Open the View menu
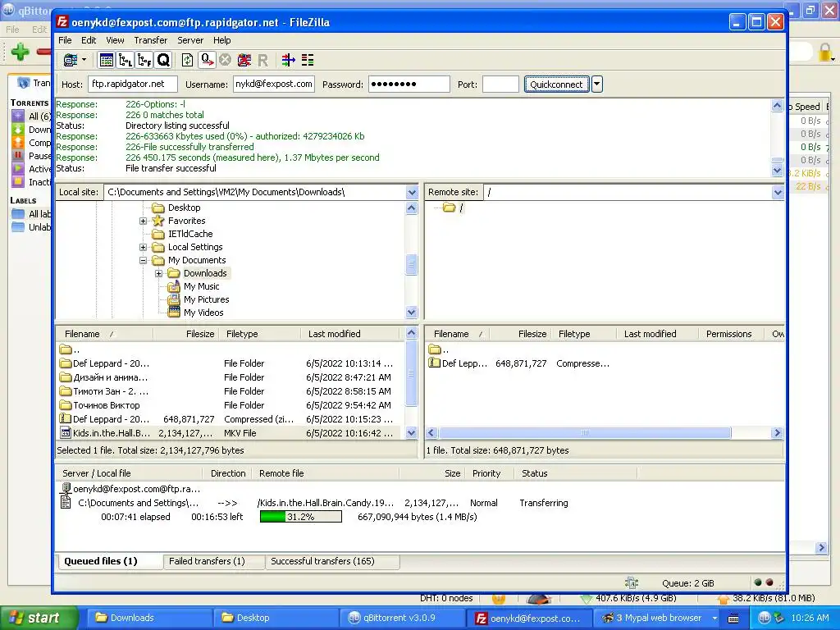The width and height of the screenshot is (840, 630). 115,40
